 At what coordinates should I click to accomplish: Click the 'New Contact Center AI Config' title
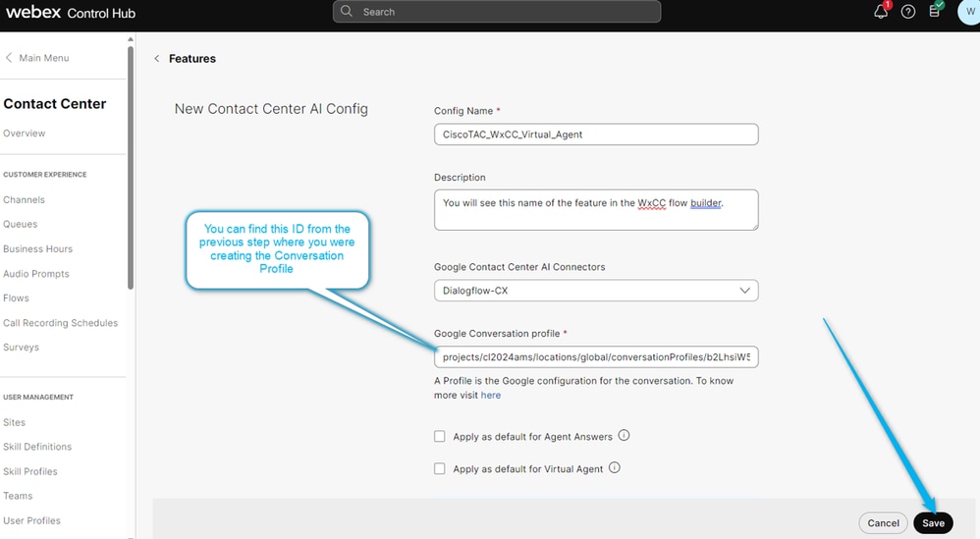click(271, 109)
